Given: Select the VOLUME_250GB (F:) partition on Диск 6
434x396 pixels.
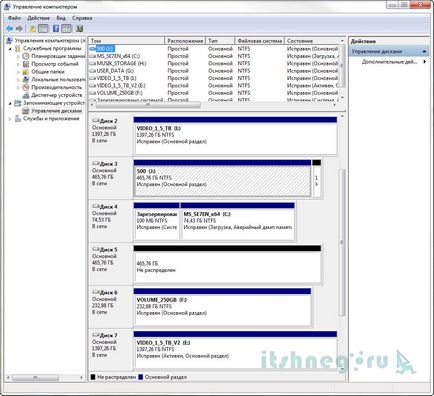Looking at the screenshot, I should point(222,307).
